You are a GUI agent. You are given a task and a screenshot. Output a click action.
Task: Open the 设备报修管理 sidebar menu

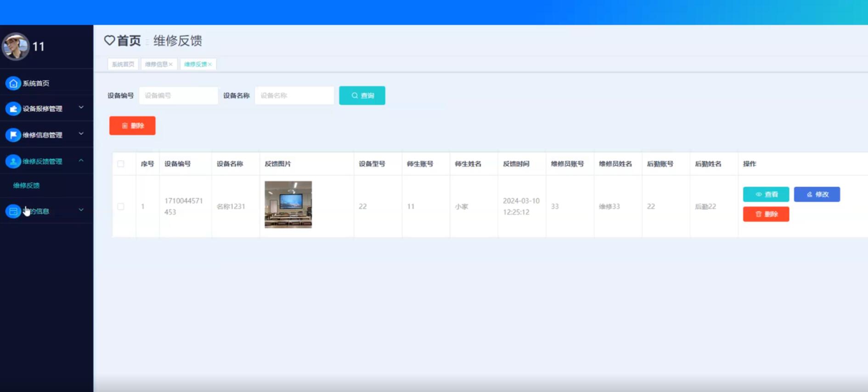(46, 109)
